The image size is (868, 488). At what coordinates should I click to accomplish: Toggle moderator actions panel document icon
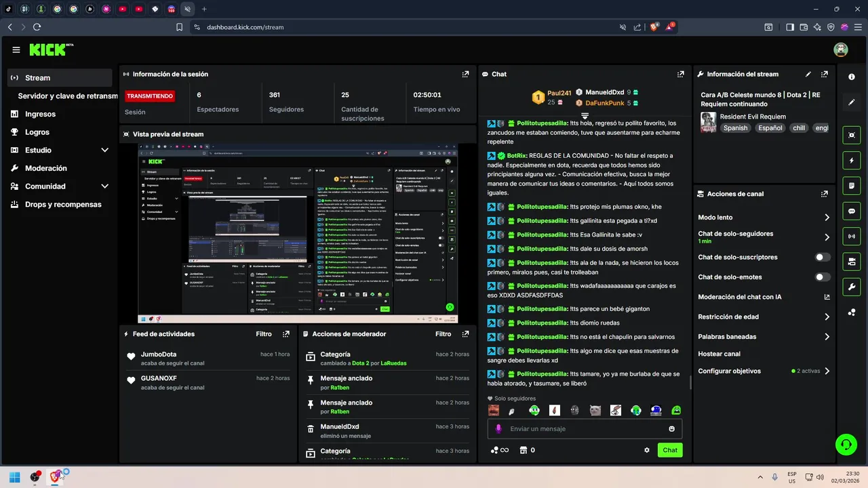(x=852, y=186)
